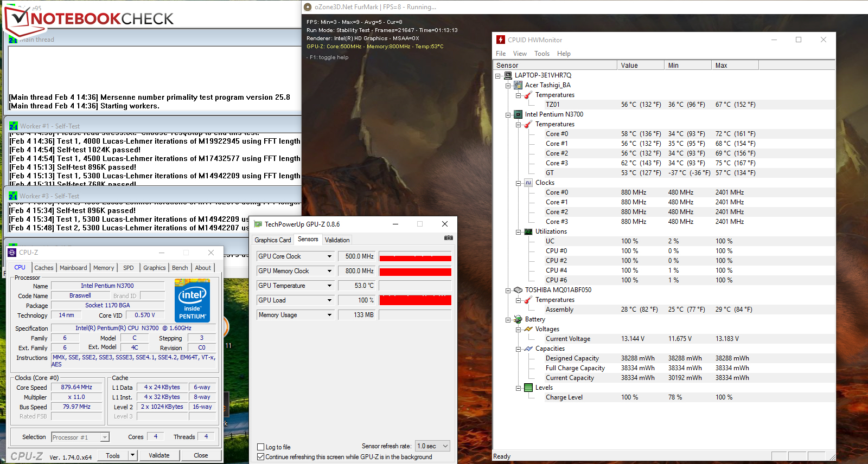The width and height of the screenshot is (868, 464).
Task: Click the Value column header in HWMonitor
Action: 641,65
